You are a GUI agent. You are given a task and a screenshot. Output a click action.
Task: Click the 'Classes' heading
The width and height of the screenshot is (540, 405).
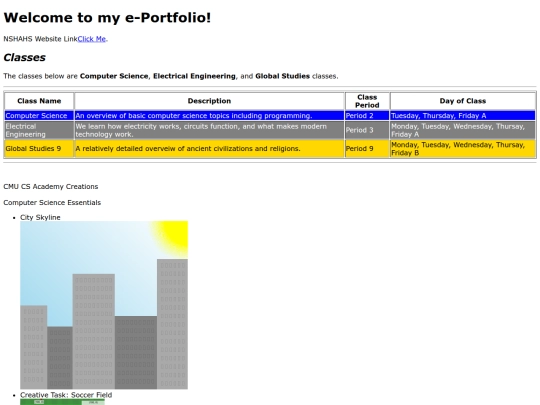tap(24, 57)
